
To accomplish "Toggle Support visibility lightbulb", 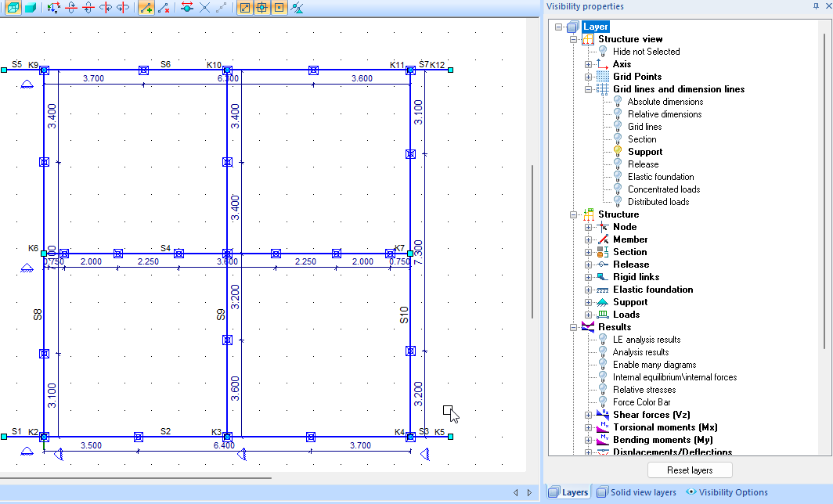I will [x=618, y=151].
